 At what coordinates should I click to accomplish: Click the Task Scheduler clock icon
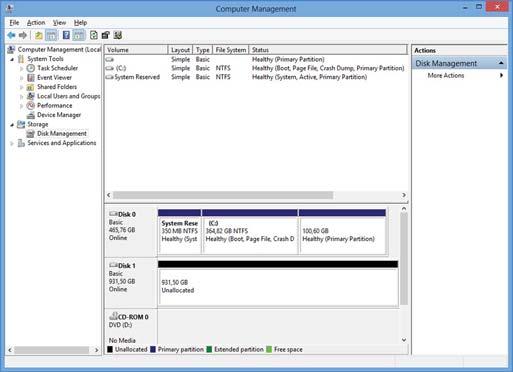(31, 68)
